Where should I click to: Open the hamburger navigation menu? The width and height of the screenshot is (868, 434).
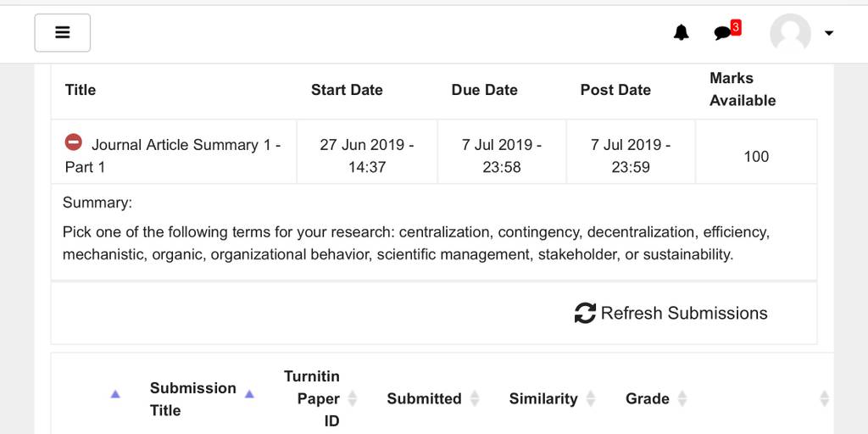(x=63, y=33)
